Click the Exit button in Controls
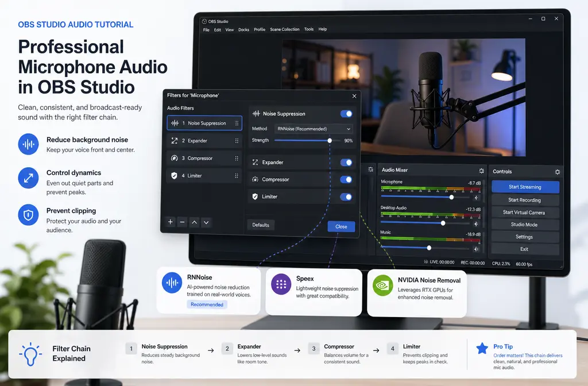588x386 pixels. coord(525,249)
